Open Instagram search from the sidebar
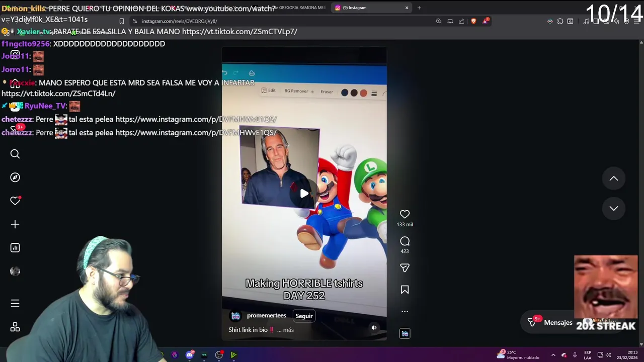Image resolution: width=644 pixels, height=362 pixels. tap(15, 154)
